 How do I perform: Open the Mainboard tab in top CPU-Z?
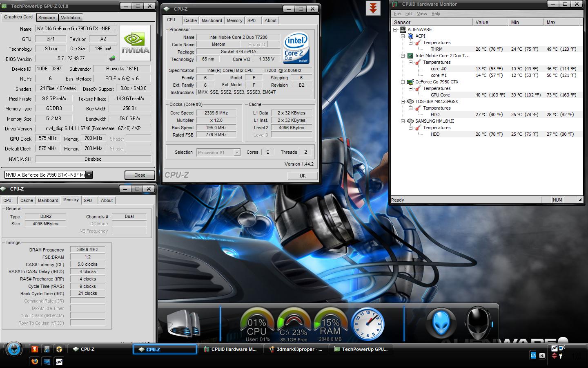212,20
